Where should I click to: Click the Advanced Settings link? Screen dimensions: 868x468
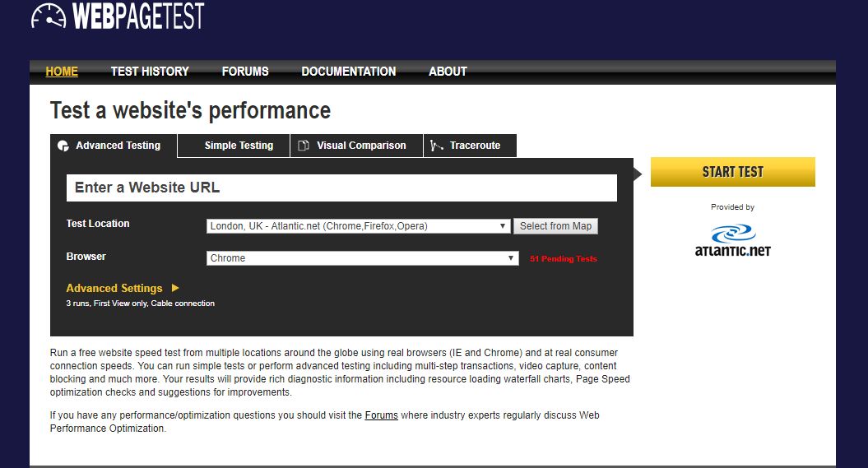pyautogui.click(x=114, y=288)
